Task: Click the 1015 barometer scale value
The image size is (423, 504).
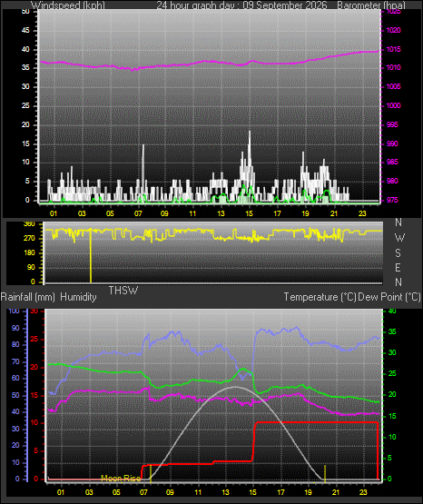Action: [x=393, y=50]
